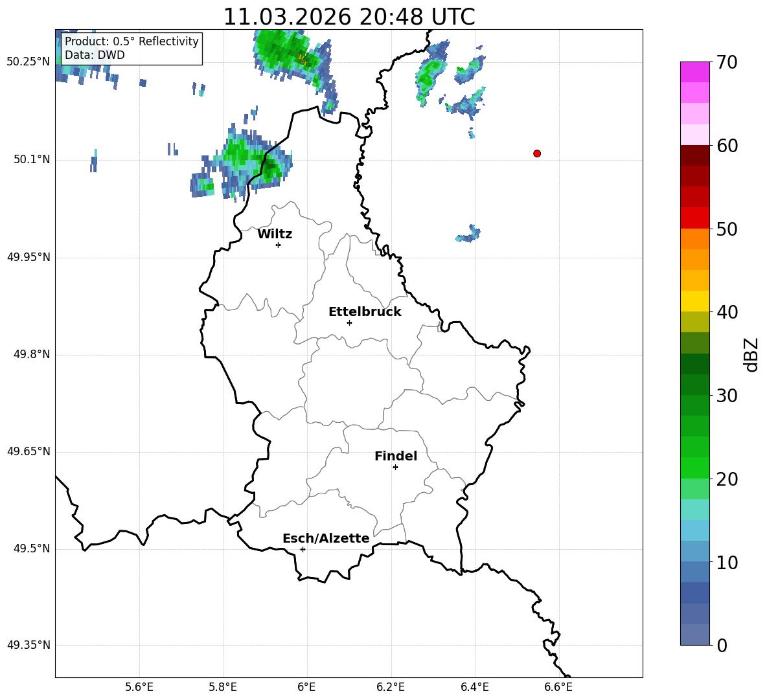The height and width of the screenshot is (700, 767).
Task: Click the 6.4°E longitude label
Action: coord(474,687)
